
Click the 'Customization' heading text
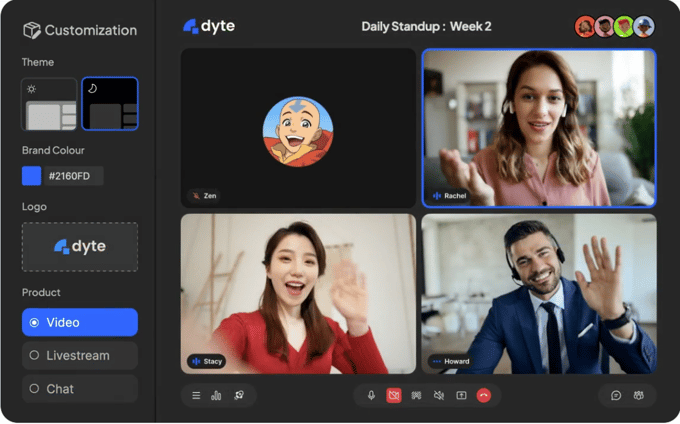coord(91,30)
